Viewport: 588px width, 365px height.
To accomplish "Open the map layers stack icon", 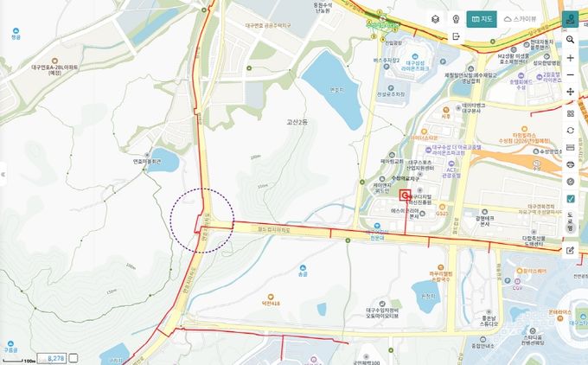I will 435,19.
